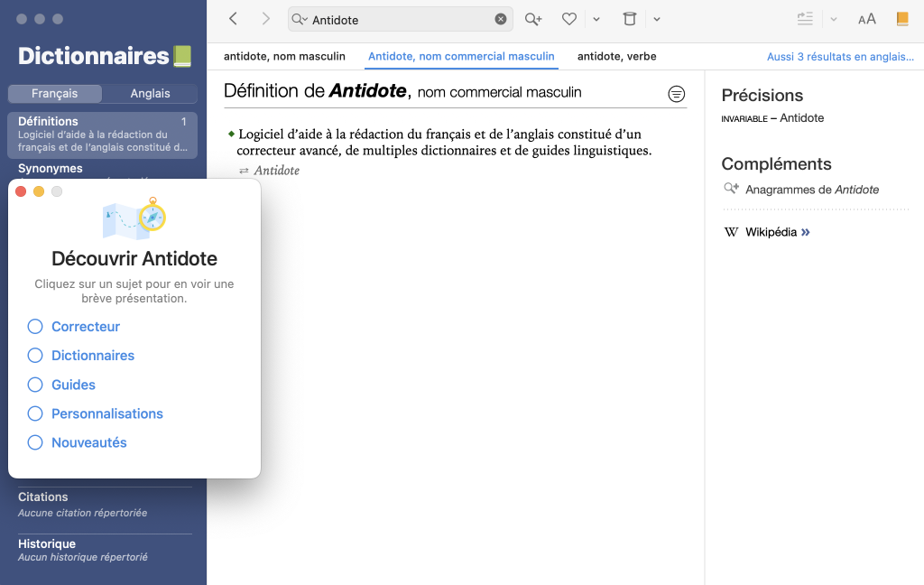Change text size with AA icon

pyautogui.click(x=866, y=19)
